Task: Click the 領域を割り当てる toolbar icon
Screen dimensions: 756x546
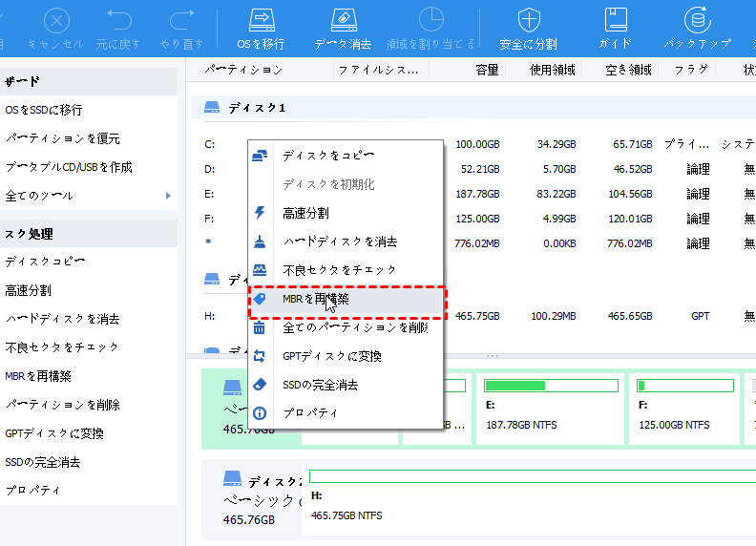Action: point(431,20)
